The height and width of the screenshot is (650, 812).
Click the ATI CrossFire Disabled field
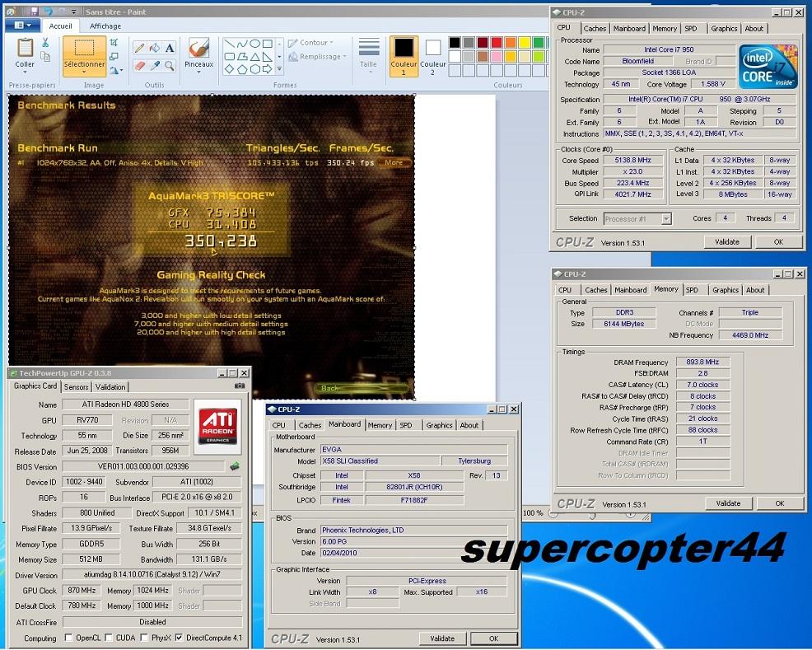pyautogui.click(x=152, y=622)
